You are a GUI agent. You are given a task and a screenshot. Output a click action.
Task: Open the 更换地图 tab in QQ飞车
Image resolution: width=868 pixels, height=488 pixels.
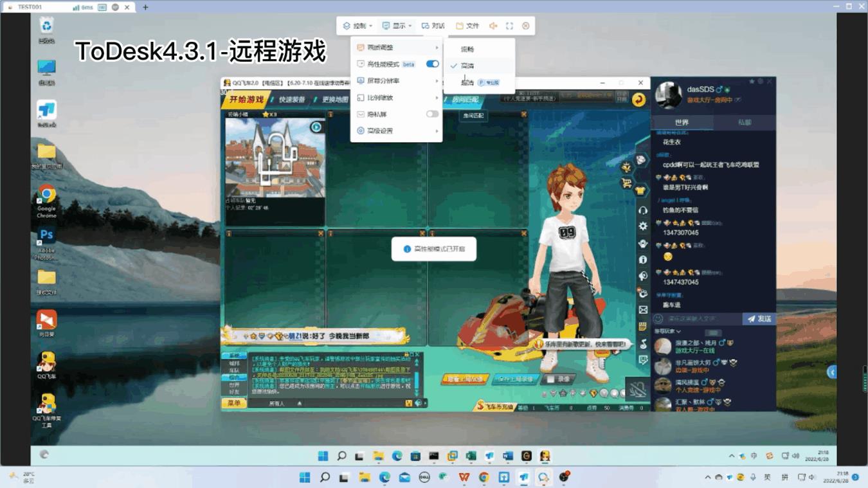click(334, 100)
